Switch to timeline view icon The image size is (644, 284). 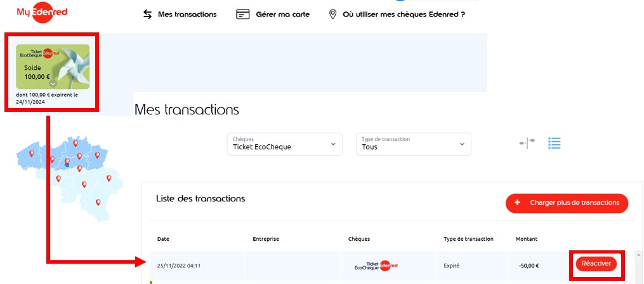pyautogui.click(x=527, y=143)
